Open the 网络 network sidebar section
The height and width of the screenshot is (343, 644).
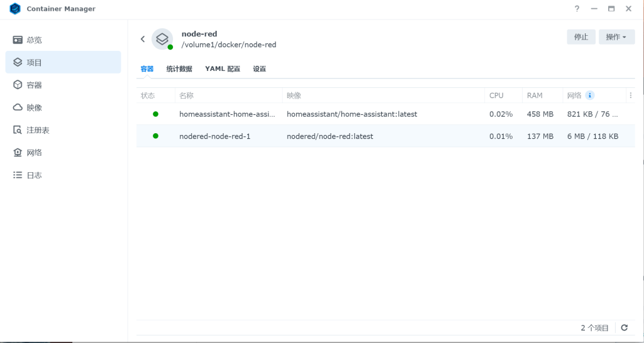(64, 153)
